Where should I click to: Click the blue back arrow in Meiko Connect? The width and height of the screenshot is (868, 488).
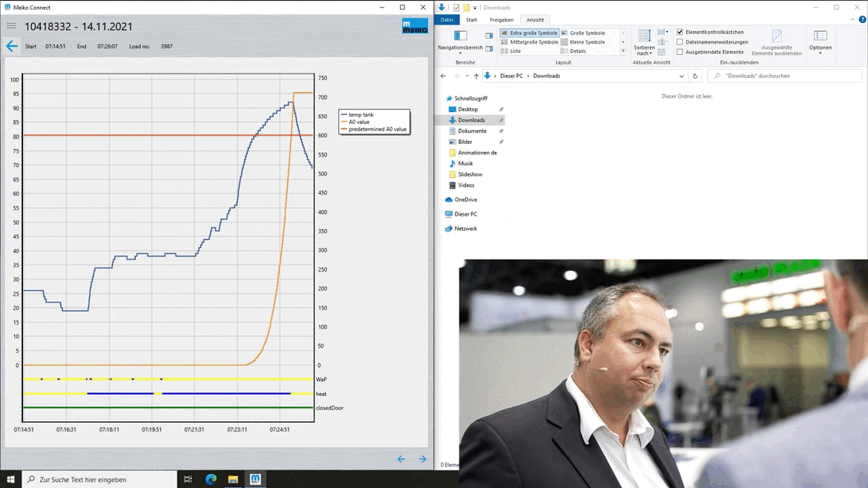(x=12, y=47)
